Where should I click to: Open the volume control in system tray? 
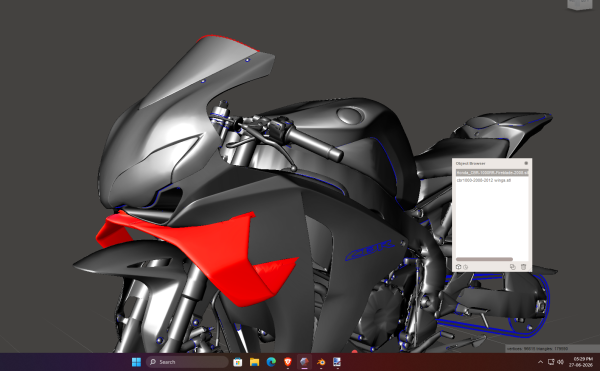point(561,362)
